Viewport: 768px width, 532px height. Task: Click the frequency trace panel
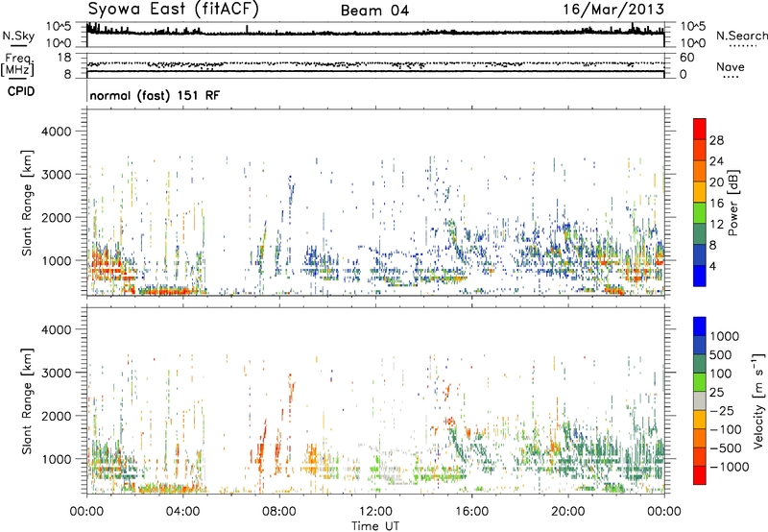click(375, 65)
